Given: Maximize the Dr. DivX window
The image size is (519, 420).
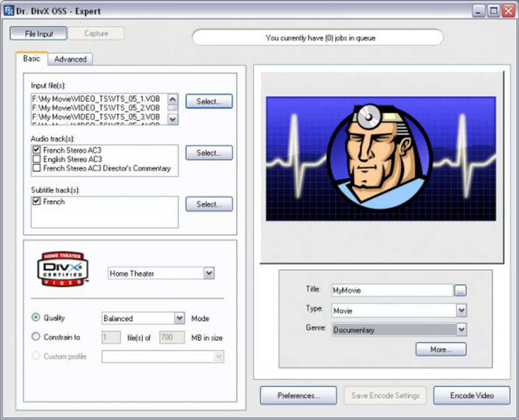Looking at the screenshot, I should click(x=493, y=11).
